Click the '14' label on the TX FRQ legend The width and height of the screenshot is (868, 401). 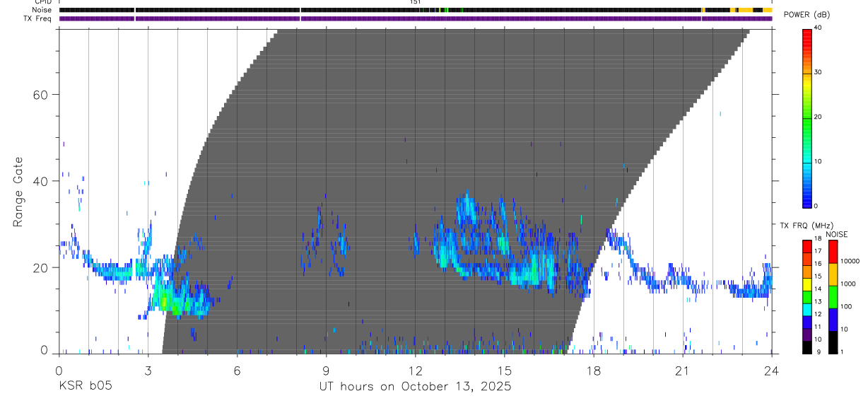[x=816, y=289]
